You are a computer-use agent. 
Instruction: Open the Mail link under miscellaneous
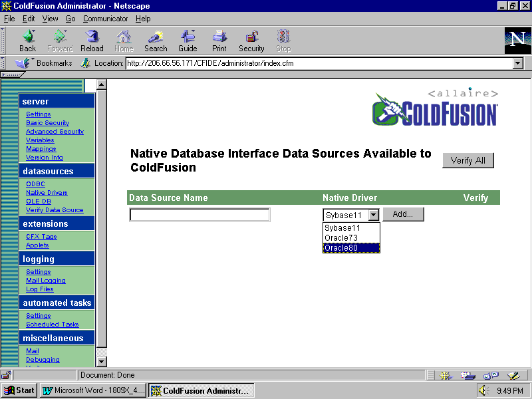click(32, 351)
